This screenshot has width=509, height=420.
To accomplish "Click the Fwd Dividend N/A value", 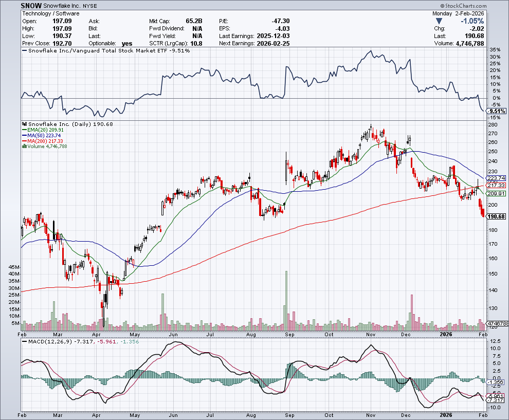I will point(197,29).
